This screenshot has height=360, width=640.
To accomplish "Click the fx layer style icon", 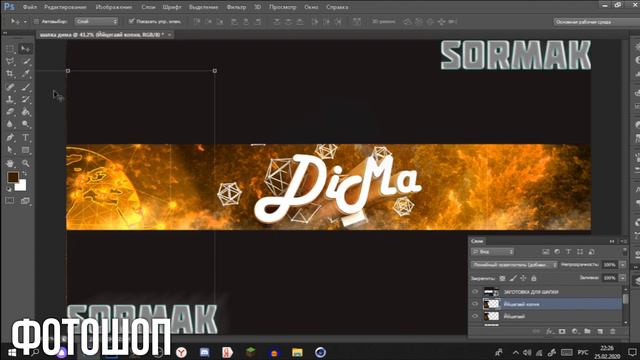I will (549, 331).
